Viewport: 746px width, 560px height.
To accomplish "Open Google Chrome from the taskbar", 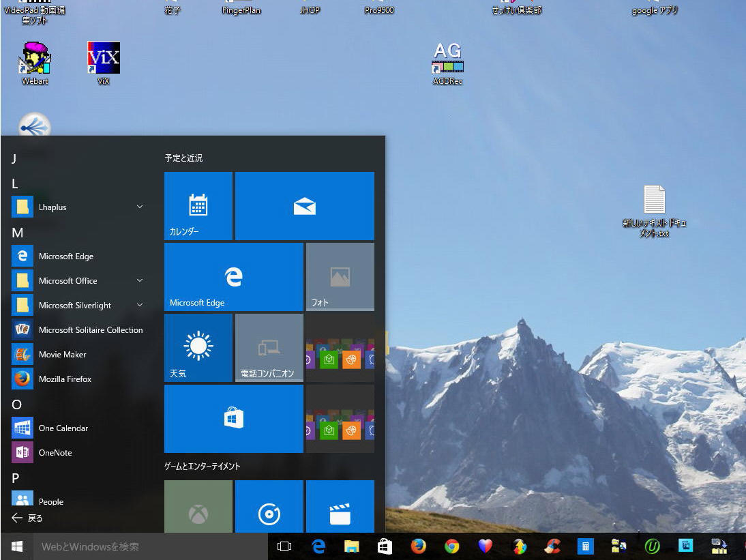I will (451, 546).
